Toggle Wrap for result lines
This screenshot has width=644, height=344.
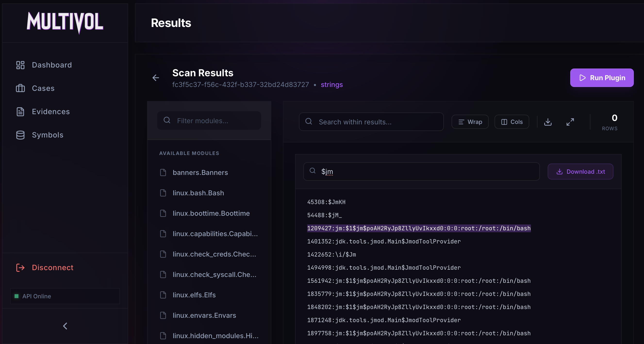point(470,122)
